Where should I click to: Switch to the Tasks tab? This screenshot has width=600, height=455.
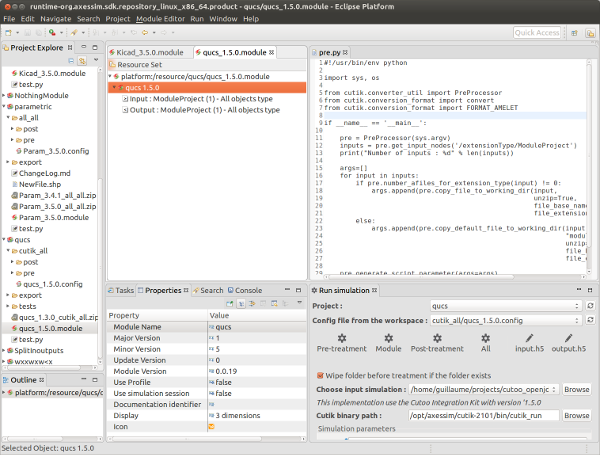click(x=121, y=290)
